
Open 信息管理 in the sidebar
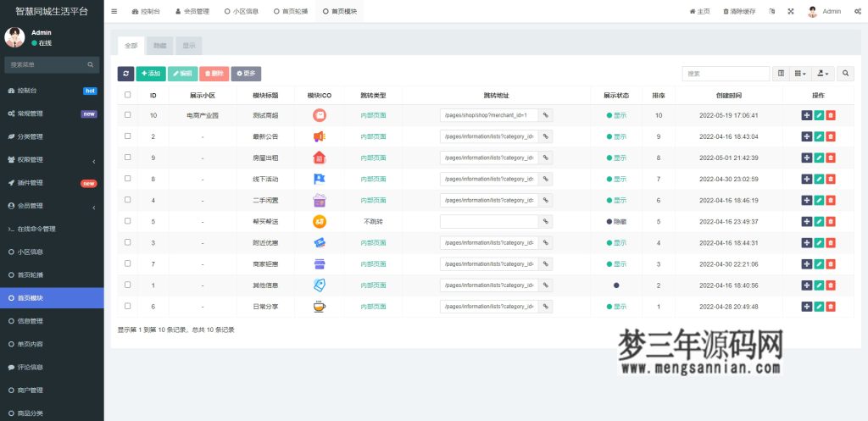[x=52, y=321]
